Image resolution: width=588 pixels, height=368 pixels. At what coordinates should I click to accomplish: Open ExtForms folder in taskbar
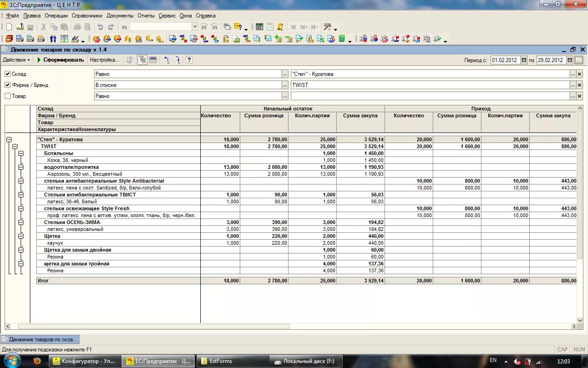click(233, 361)
